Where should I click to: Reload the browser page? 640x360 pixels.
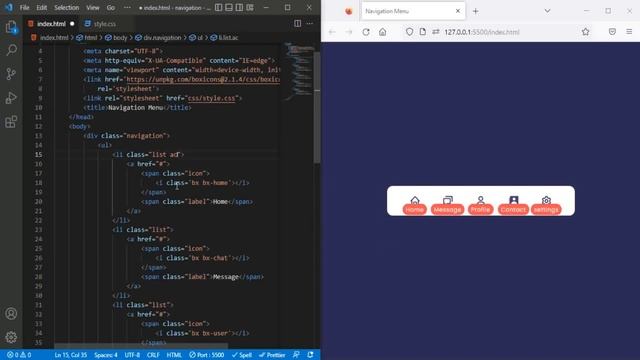366,32
